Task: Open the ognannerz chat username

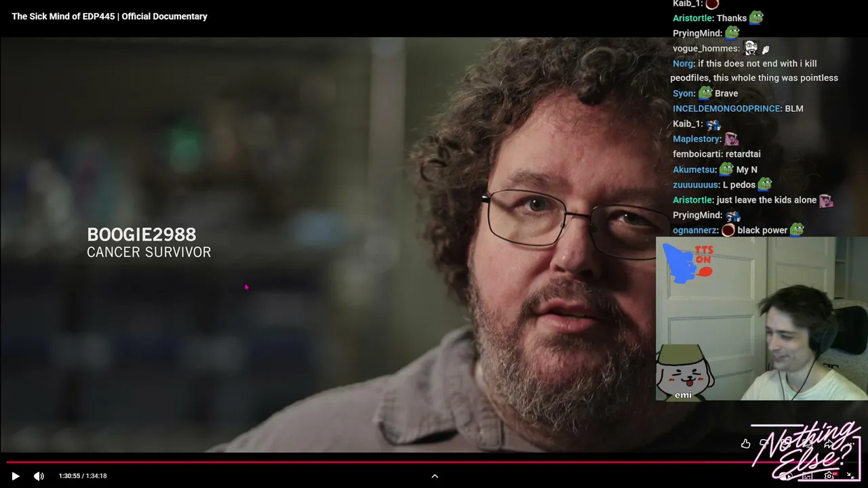Action: click(x=695, y=230)
